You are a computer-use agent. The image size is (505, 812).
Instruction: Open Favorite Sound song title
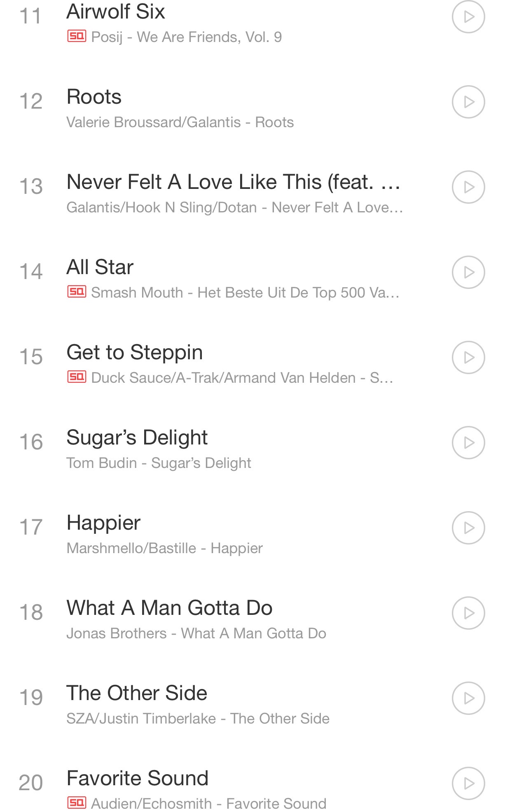point(138,778)
